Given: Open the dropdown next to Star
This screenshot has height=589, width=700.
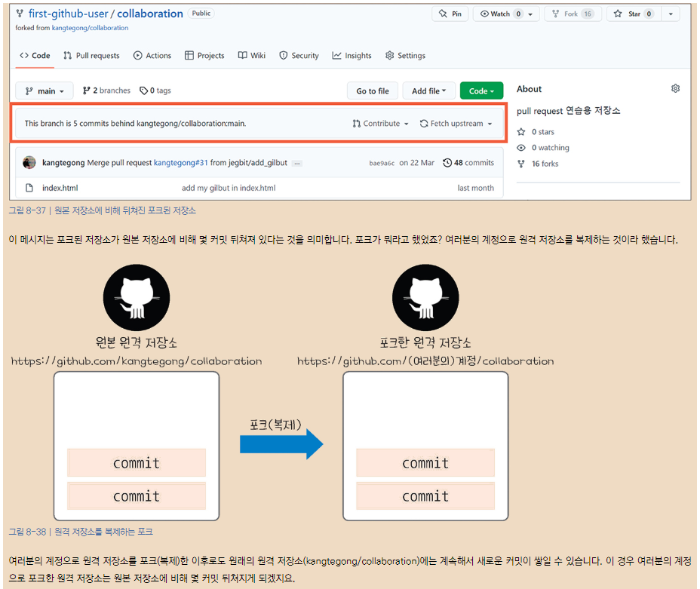Looking at the screenshot, I should pos(671,14).
